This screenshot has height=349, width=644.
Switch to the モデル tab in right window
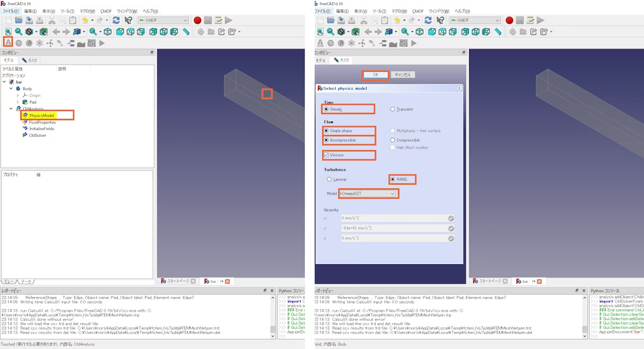(x=321, y=60)
